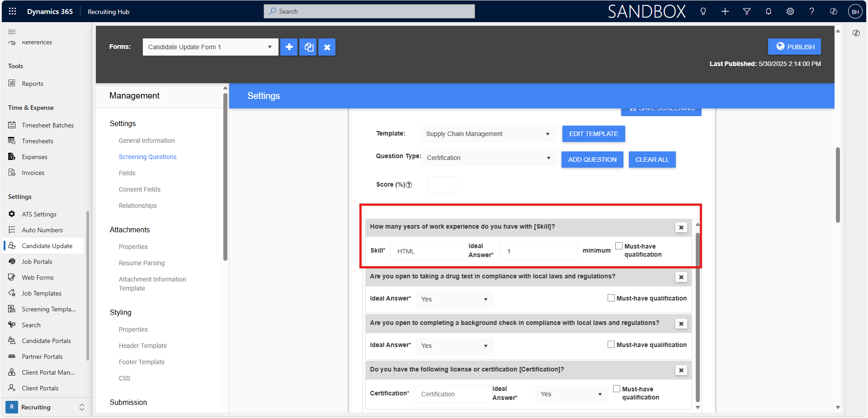
Task: Open the BH user account menu
Action: click(855, 12)
